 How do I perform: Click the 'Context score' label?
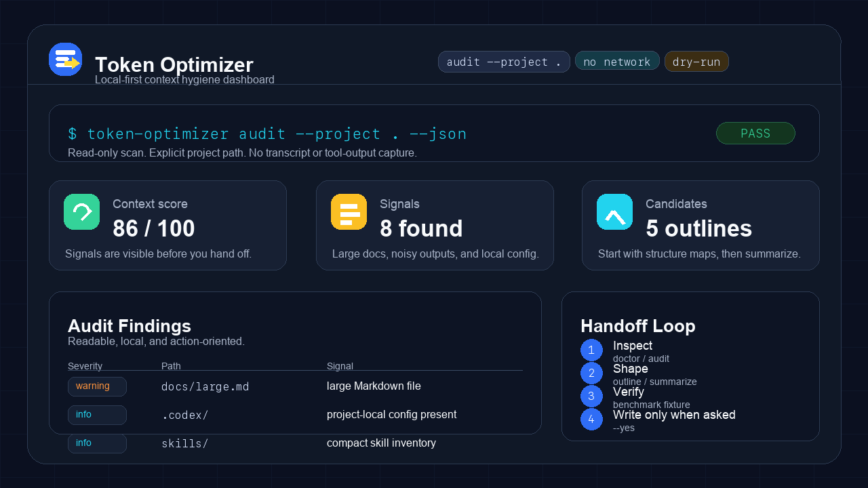150,204
